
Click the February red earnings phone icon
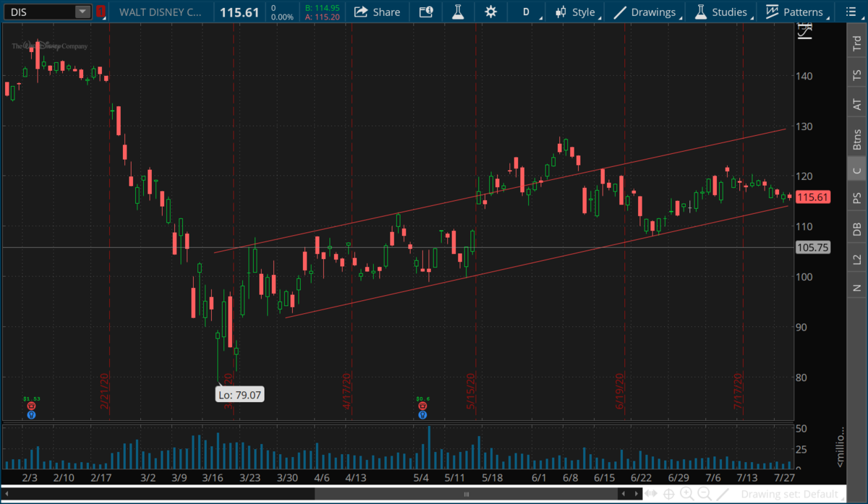coord(31,406)
